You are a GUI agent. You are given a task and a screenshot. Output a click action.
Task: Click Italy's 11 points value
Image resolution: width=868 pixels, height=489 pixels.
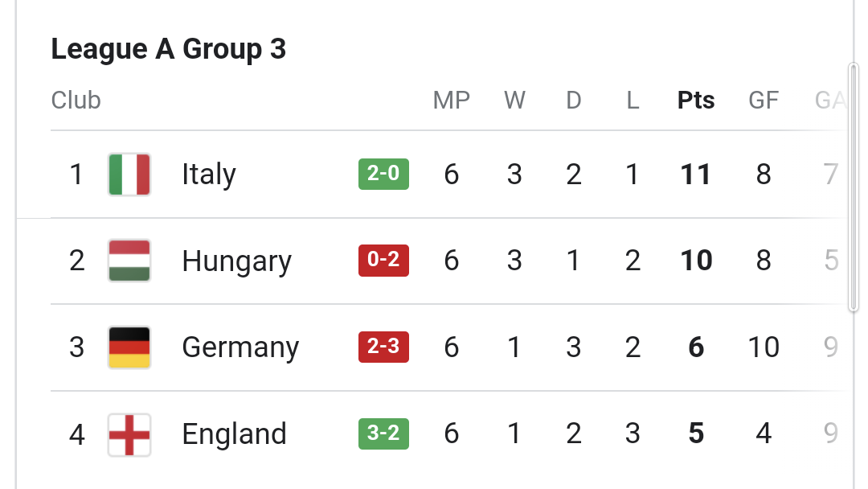coord(696,175)
